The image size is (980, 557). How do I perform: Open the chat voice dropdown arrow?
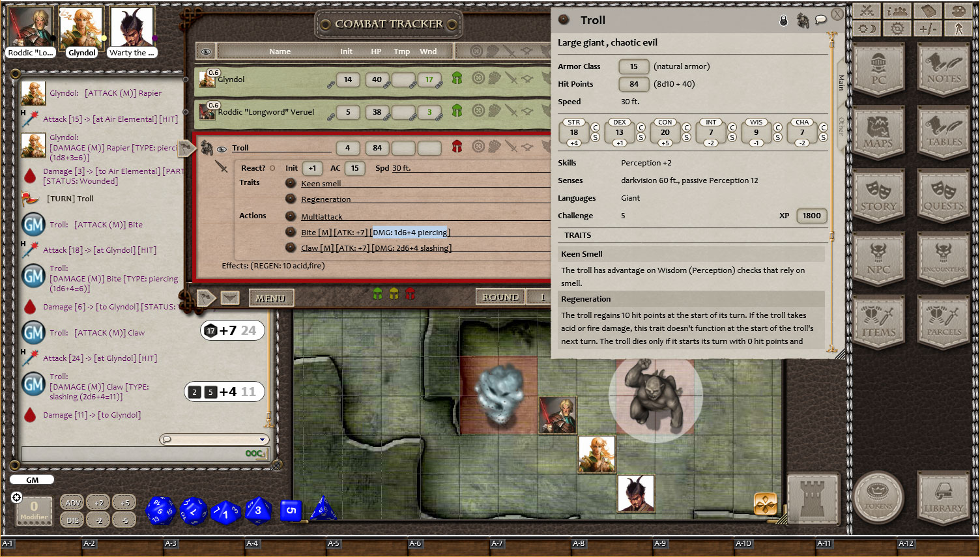[x=263, y=440]
